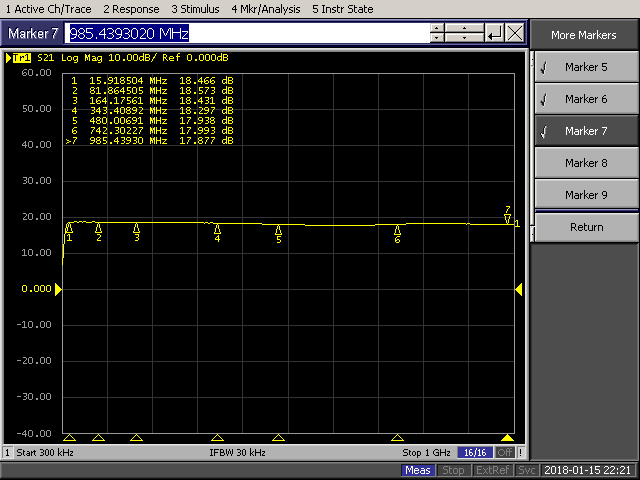640x480 pixels.
Task: Select marker 1 on the trace
Action: 69,232
